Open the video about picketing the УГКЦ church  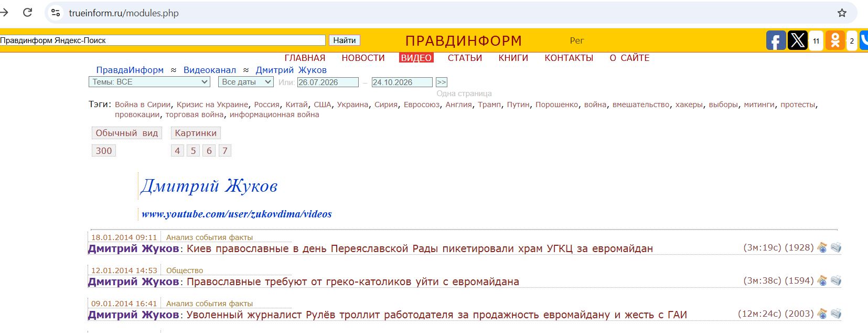tap(420, 248)
